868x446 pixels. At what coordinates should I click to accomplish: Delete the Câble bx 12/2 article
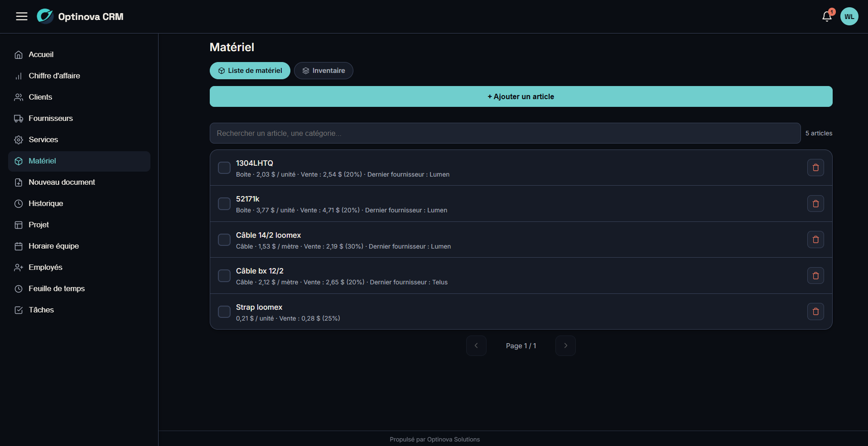[815, 276]
